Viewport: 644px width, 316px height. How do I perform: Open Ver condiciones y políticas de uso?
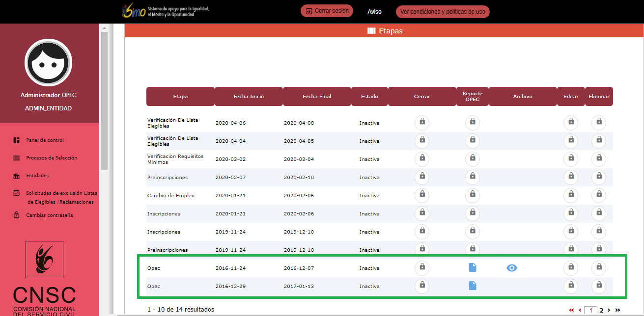(x=442, y=12)
